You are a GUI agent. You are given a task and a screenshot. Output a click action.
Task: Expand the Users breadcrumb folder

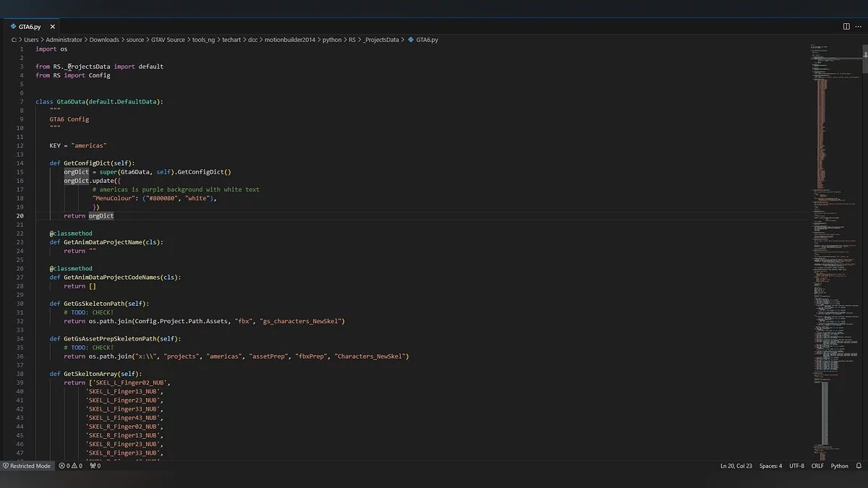click(31, 40)
